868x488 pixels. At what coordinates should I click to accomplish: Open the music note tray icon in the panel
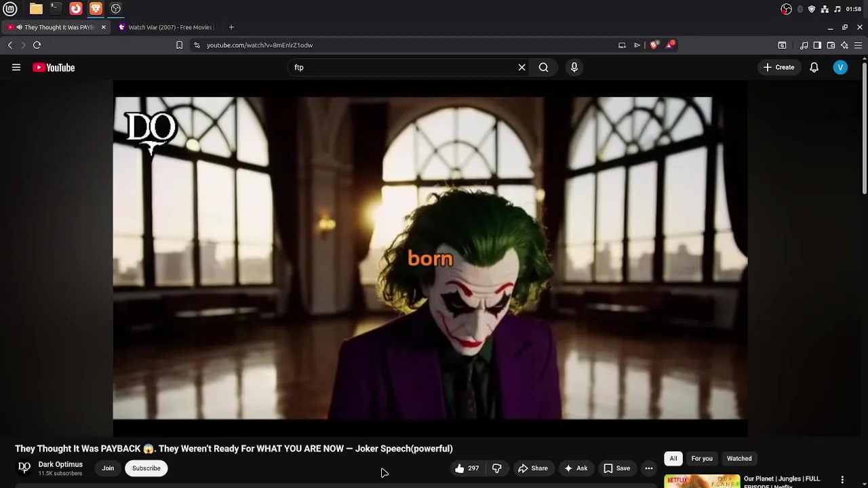tap(837, 9)
